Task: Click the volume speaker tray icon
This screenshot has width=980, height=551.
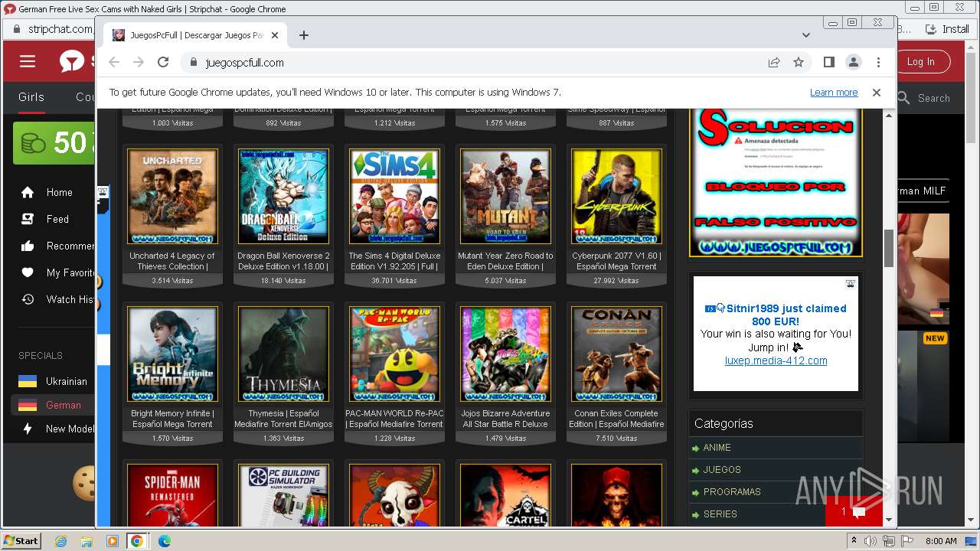Action: (x=871, y=541)
